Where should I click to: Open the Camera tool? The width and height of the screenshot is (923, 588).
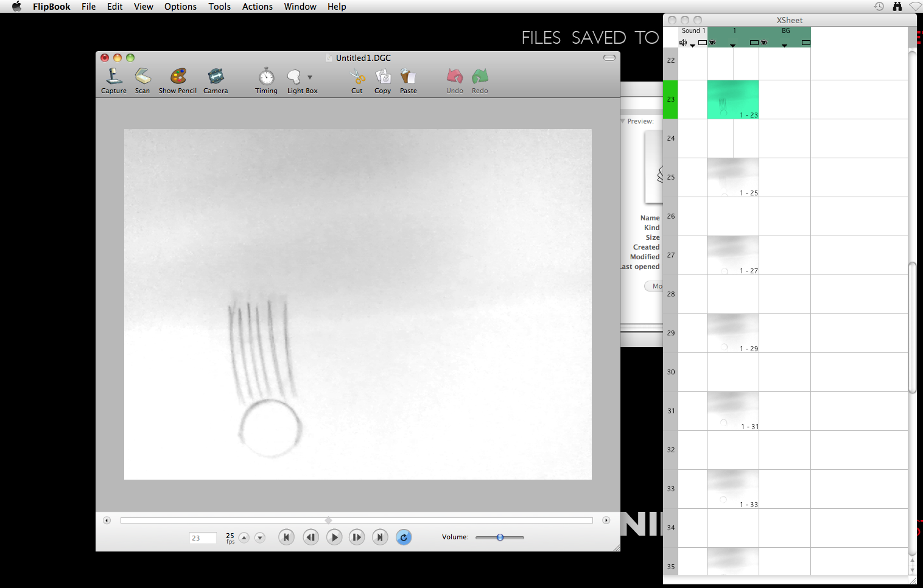[216, 77]
